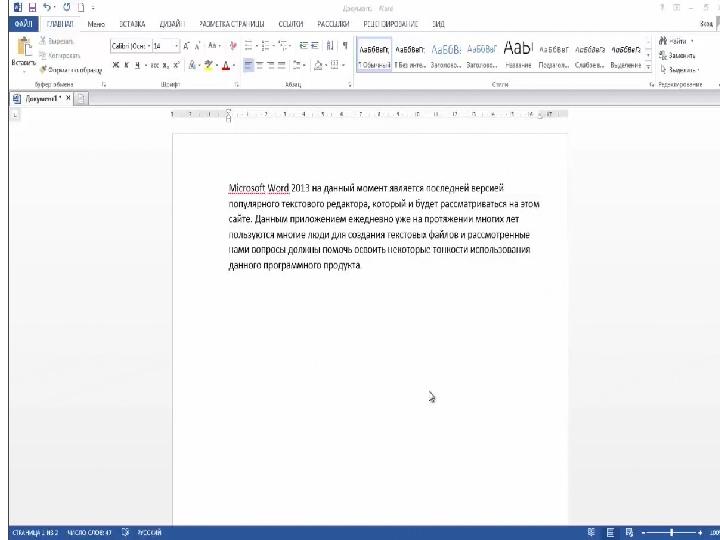
Task: Apply the Без интервала style
Action: pos(410,55)
